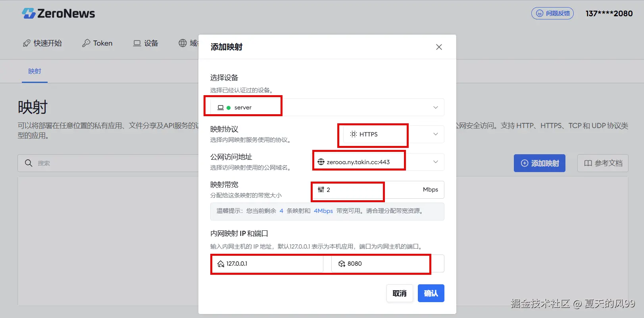Open the 选择设备 server dropdown
The height and width of the screenshot is (318, 644).
point(327,107)
